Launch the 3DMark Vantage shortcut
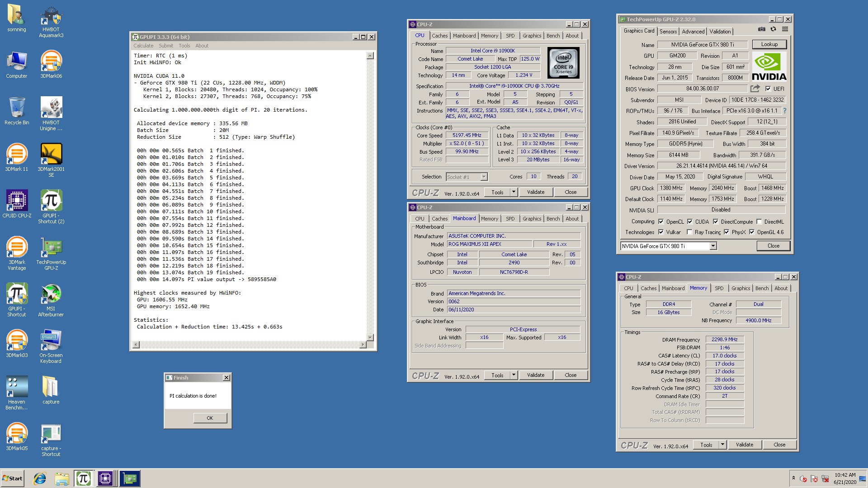Screen dimensions: 868x488 pos(17,253)
